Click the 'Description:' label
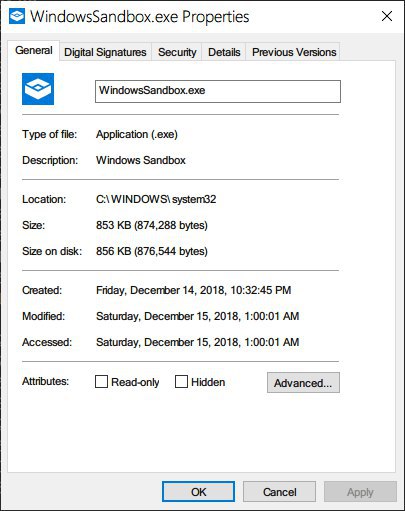This screenshot has width=405, height=511. pyautogui.click(x=50, y=160)
